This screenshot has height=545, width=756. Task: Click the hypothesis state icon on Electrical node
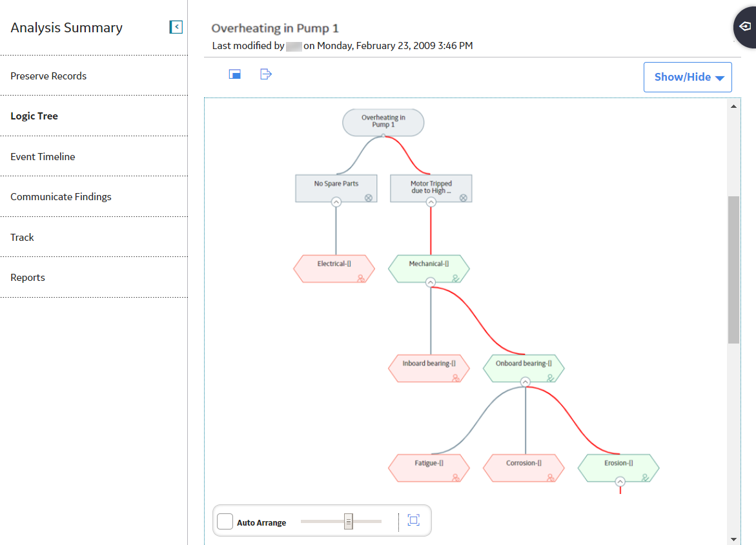coord(361,278)
